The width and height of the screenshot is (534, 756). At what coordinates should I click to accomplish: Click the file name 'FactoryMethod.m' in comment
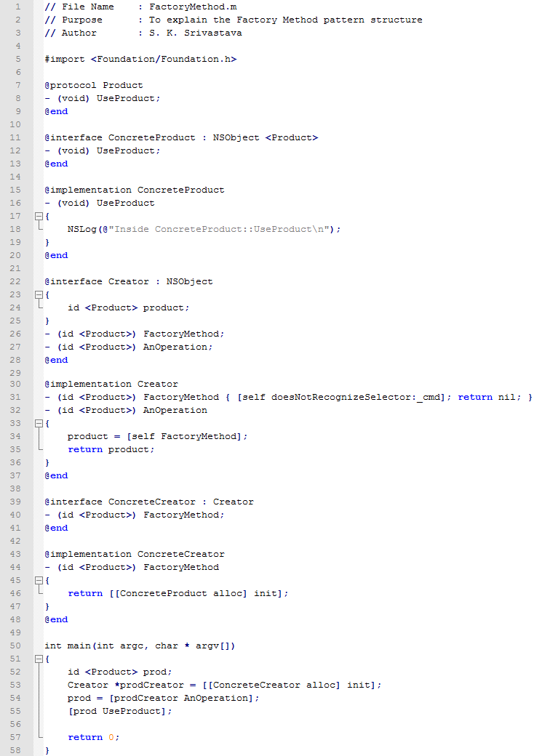[193, 7]
